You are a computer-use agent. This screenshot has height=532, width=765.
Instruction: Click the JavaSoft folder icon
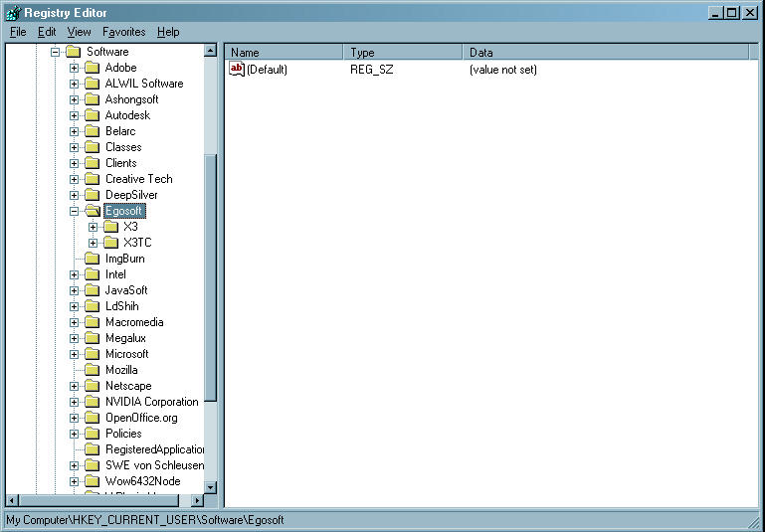(93, 290)
